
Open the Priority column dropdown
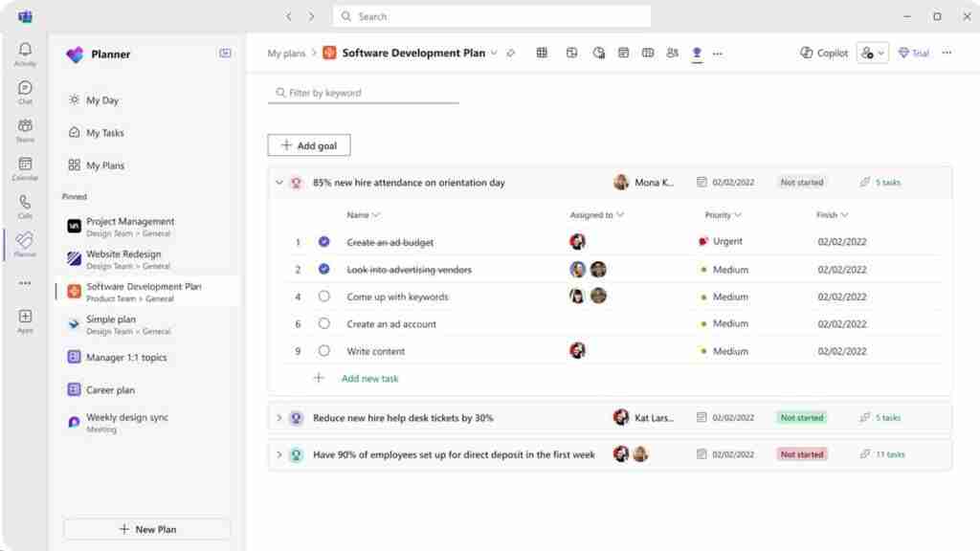724,215
